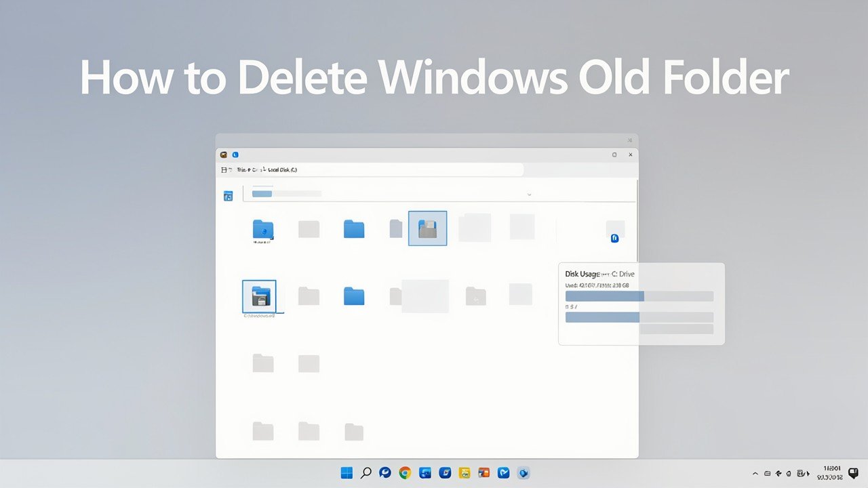The width and height of the screenshot is (868, 488).
Task: Click the small blue bar in the toolbar
Action: point(262,194)
